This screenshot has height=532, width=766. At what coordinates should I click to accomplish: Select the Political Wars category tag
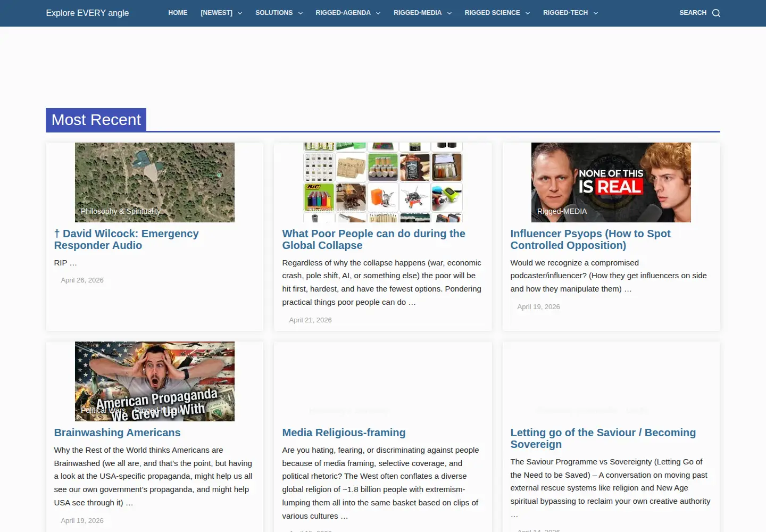(x=103, y=410)
